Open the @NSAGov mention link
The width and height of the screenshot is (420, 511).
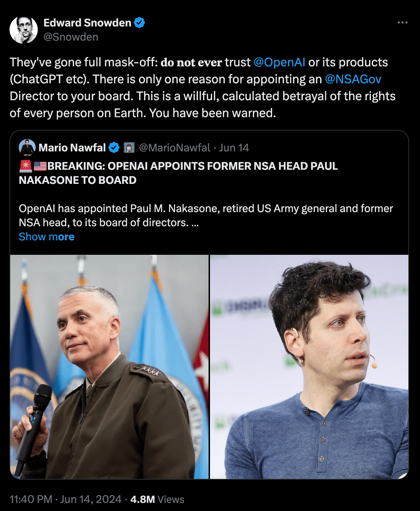point(353,79)
